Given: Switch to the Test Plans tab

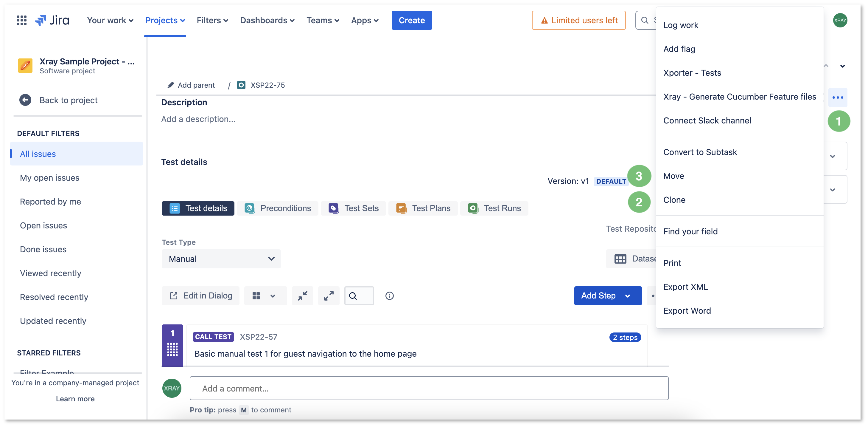Looking at the screenshot, I should click(x=423, y=208).
